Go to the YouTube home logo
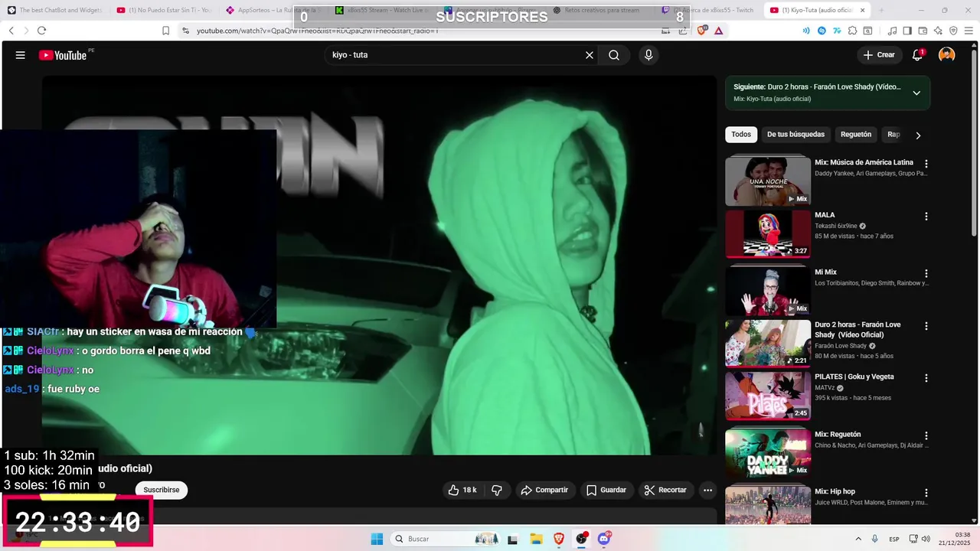The image size is (980, 551). pos(63,55)
